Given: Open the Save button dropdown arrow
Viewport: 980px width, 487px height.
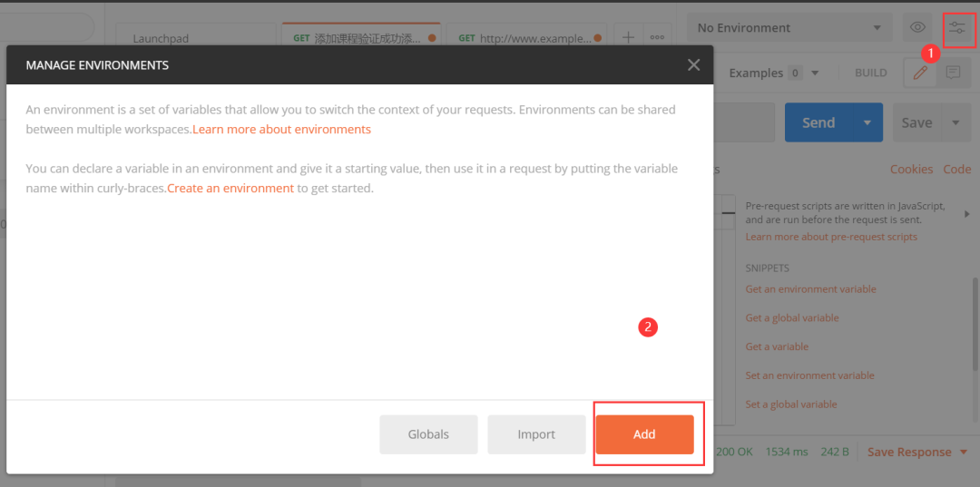Looking at the screenshot, I should pos(955,122).
